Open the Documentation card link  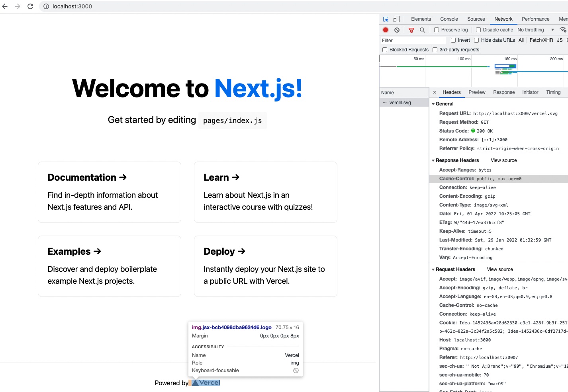click(110, 192)
